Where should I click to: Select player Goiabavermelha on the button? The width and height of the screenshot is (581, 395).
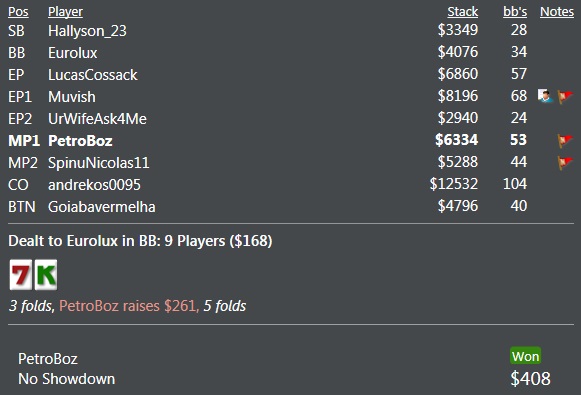[102, 206]
